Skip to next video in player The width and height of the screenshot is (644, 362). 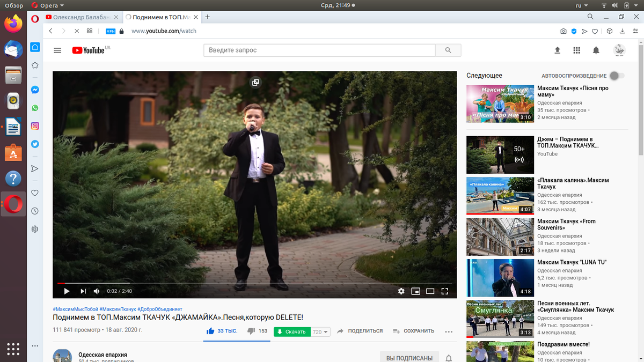click(x=83, y=291)
